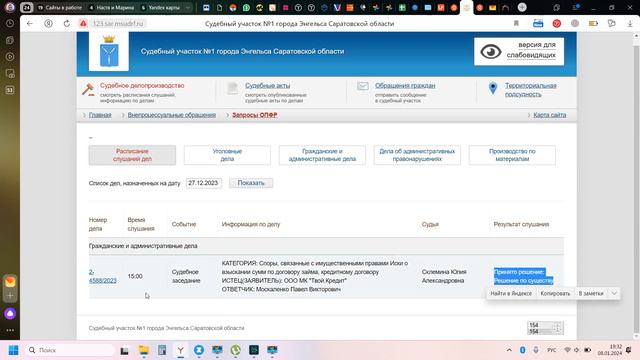Add sidebar item with the plus icon
The height and width of the screenshot is (360, 640).
(10, 295)
